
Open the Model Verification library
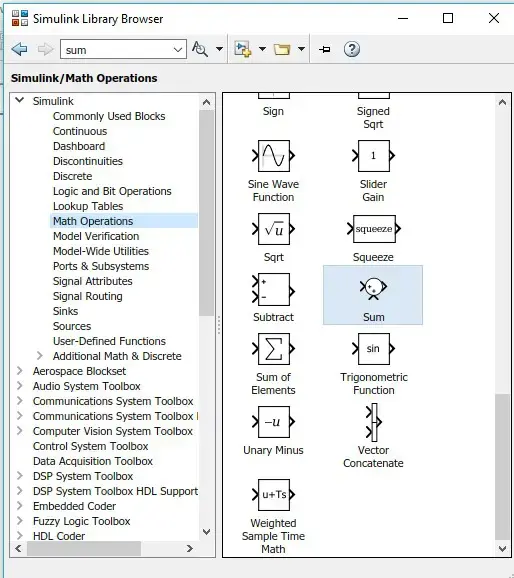[x=96, y=236]
